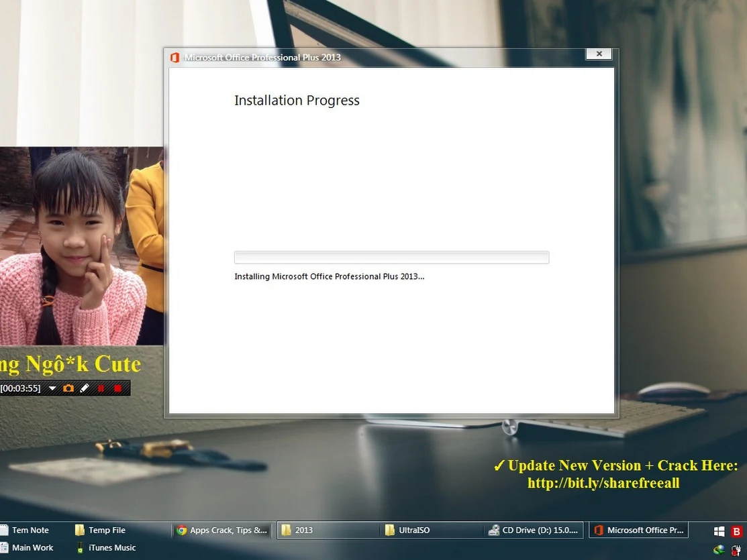Switch to the 2013 folder window

coord(329,530)
